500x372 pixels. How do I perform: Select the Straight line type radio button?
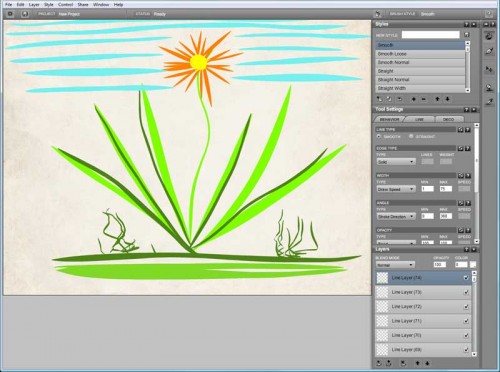(x=411, y=136)
